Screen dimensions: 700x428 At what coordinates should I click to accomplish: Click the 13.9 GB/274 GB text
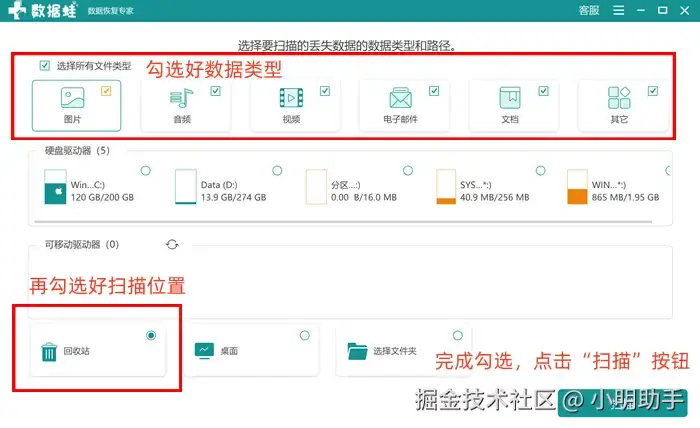point(233,197)
